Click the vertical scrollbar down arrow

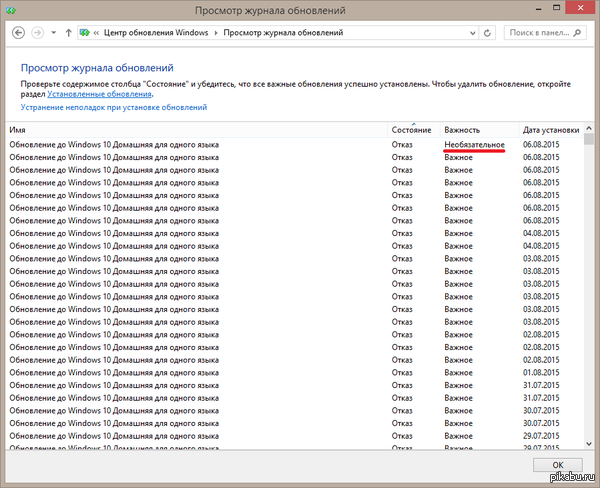589,445
